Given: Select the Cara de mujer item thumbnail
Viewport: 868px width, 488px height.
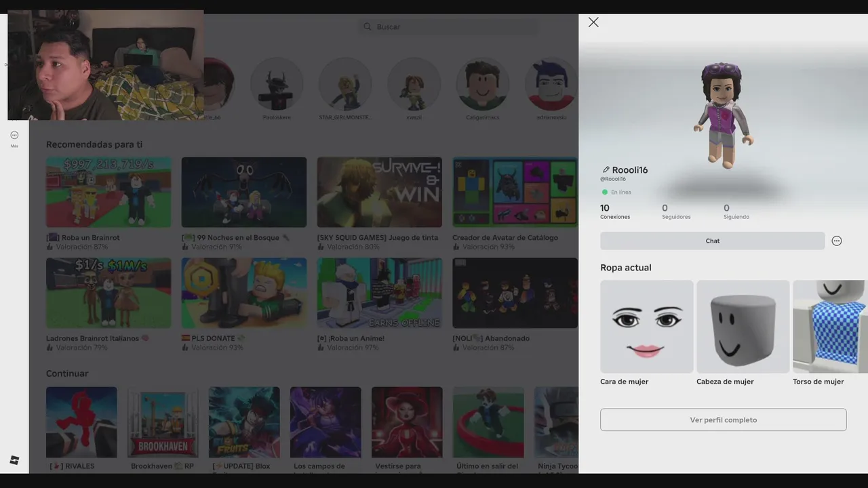Looking at the screenshot, I should [647, 326].
